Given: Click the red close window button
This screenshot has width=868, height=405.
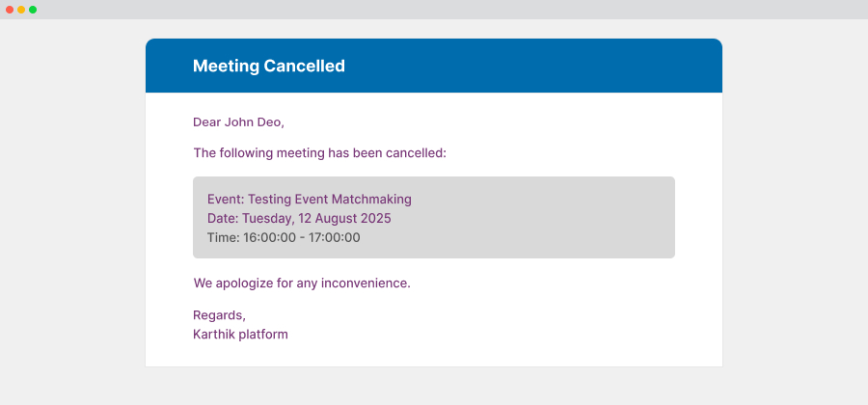Looking at the screenshot, I should (10, 10).
